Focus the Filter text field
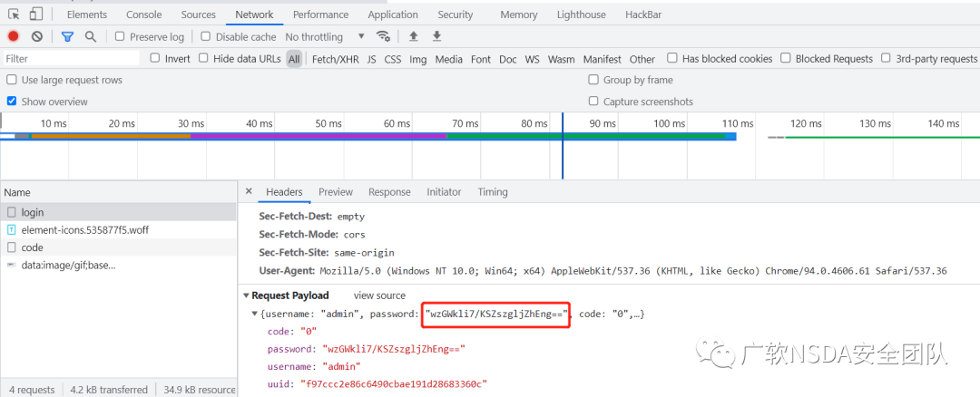 [x=71, y=58]
